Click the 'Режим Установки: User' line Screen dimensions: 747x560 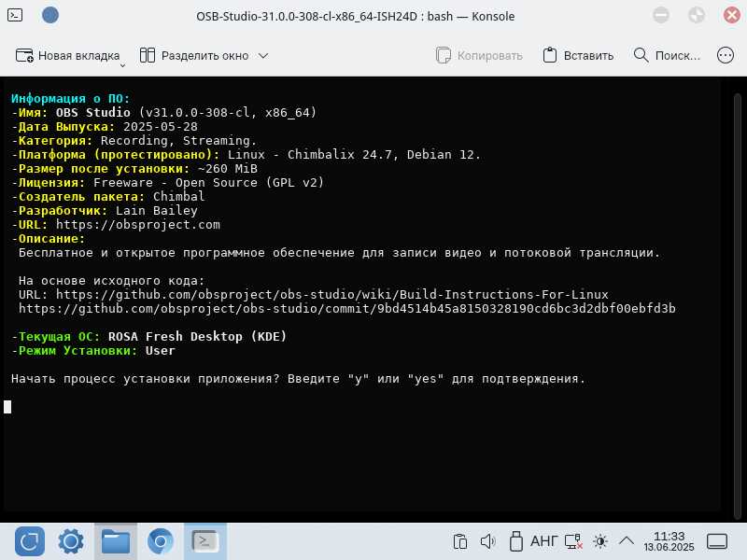tap(93, 351)
